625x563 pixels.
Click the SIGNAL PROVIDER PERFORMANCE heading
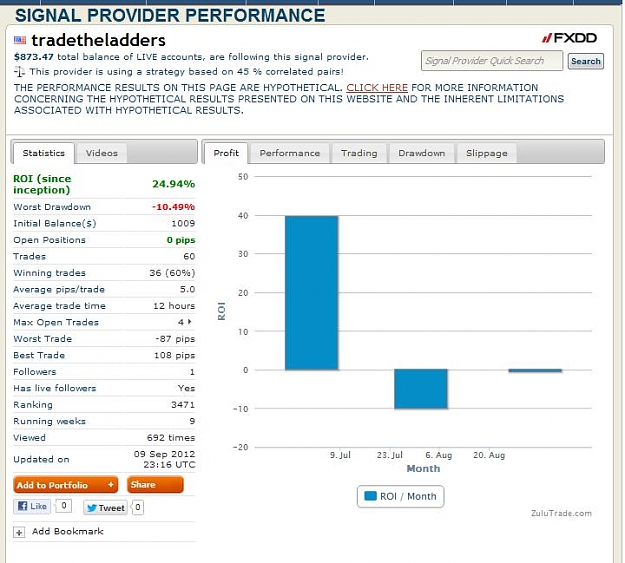170,16
